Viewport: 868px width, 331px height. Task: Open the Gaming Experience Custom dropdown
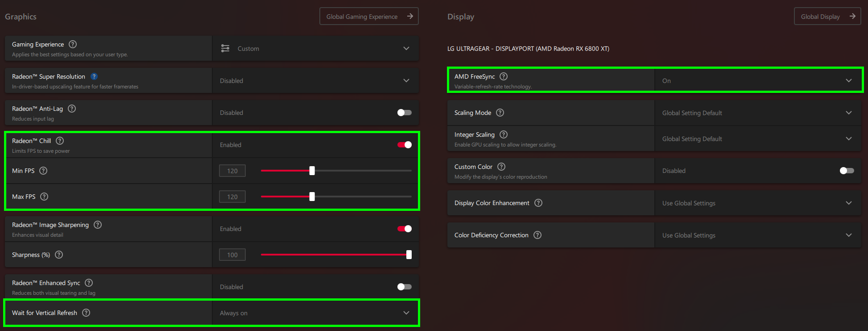pyautogui.click(x=315, y=48)
